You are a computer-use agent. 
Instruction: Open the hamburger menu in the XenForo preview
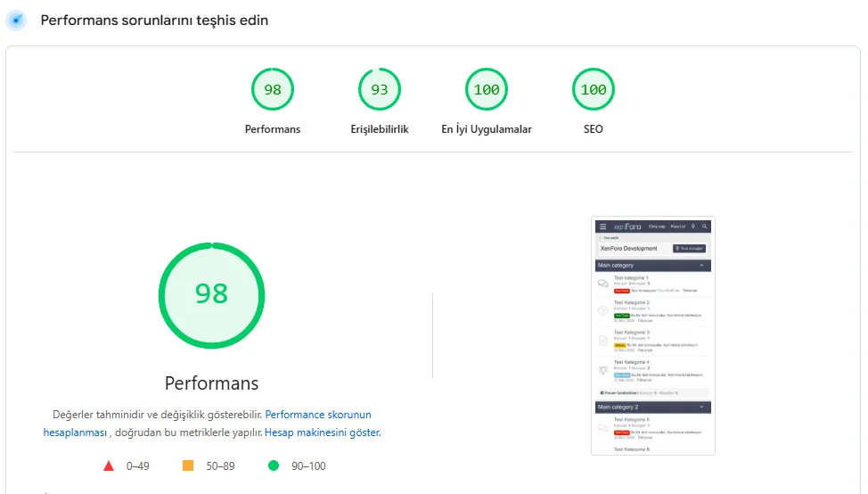tap(602, 226)
